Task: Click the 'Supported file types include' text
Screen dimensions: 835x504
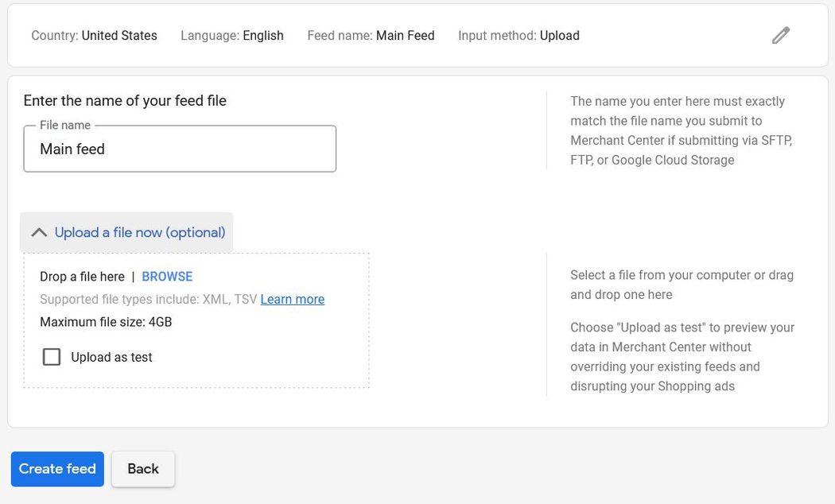Action: tap(148, 300)
